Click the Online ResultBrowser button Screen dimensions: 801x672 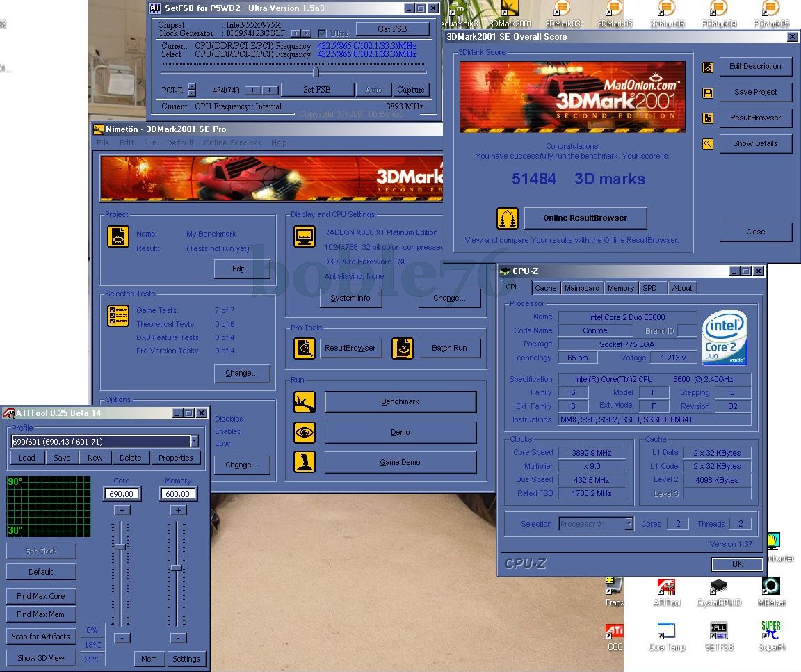pos(585,218)
